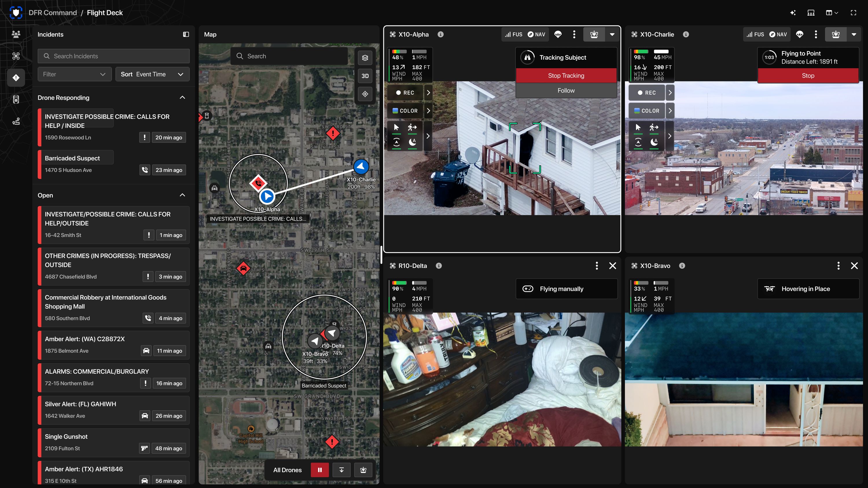Toggle REC on X10-Alpha feed

[405, 93]
